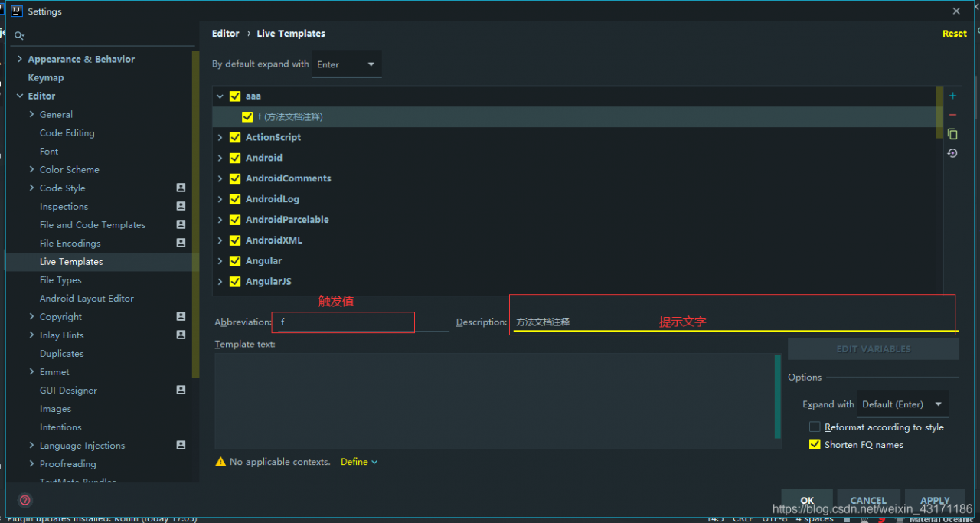Screen dimensions: 980x523
Task: Click the search magnifier icon in settings
Action: (20, 35)
